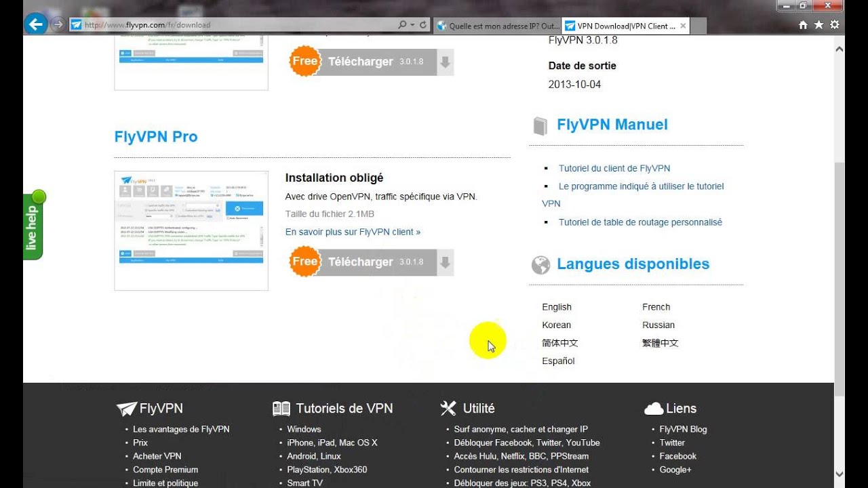
Task: Open the address bar dropdown arrow
Action: pos(412,25)
